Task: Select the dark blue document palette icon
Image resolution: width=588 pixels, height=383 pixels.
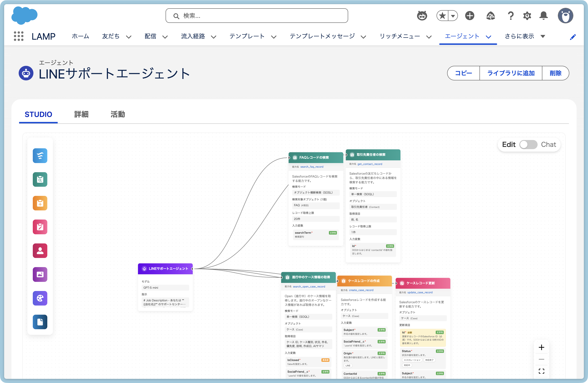Action: click(x=40, y=322)
